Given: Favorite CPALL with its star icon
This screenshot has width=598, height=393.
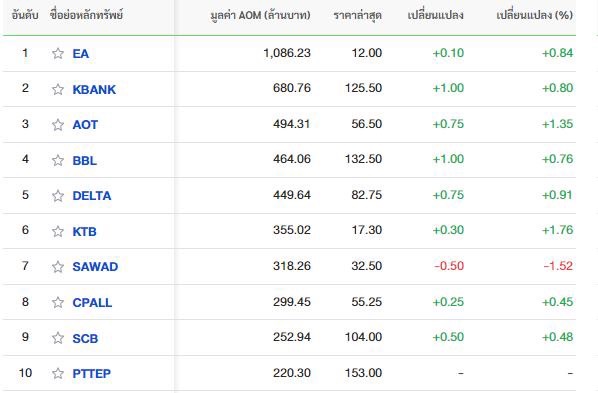Looking at the screenshot, I should pyautogui.click(x=58, y=302).
